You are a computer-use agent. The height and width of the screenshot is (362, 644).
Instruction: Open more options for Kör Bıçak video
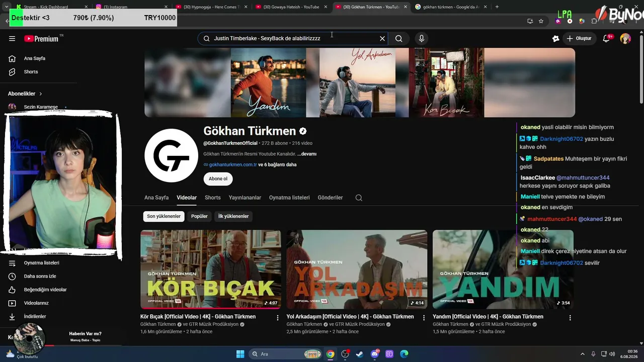[x=278, y=318]
